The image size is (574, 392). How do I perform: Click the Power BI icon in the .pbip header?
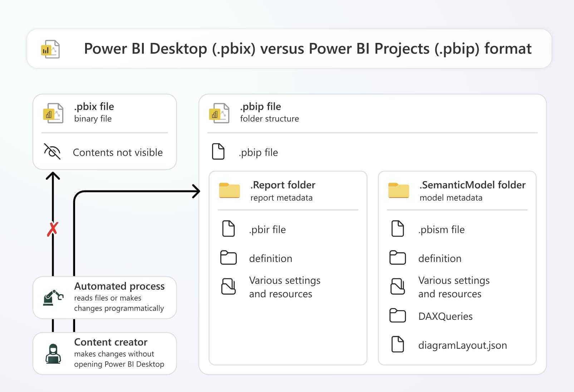pos(219,113)
